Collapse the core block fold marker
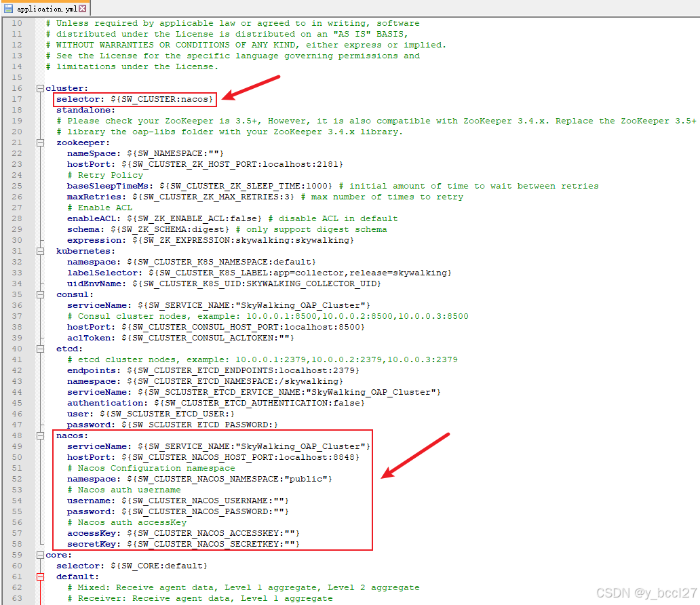 pyautogui.click(x=40, y=555)
